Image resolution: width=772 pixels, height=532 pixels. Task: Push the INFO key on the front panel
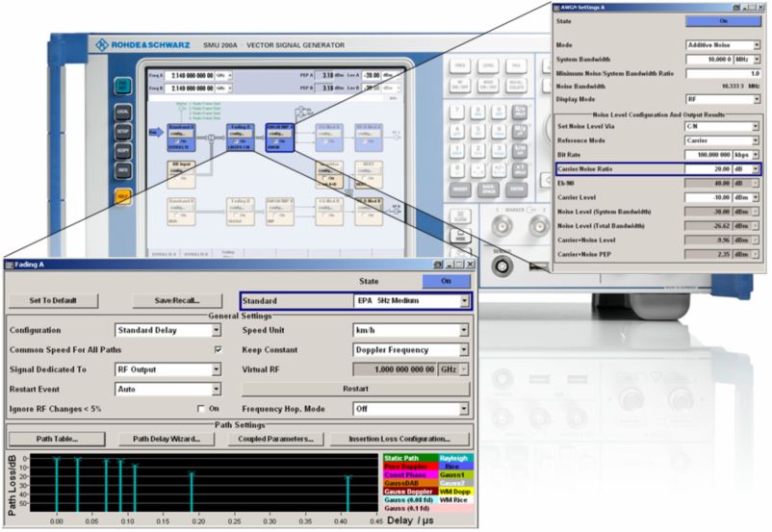click(122, 169)
